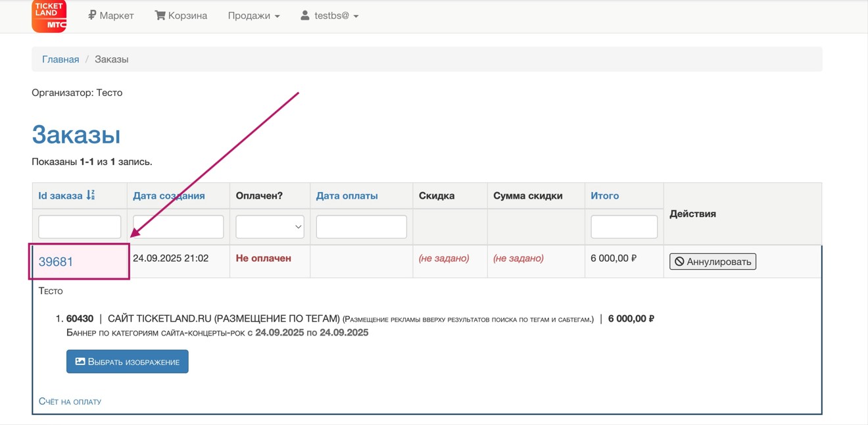Sort table by Id заказа column
Screen dimensions: 868x425
[x=60, y=195]
